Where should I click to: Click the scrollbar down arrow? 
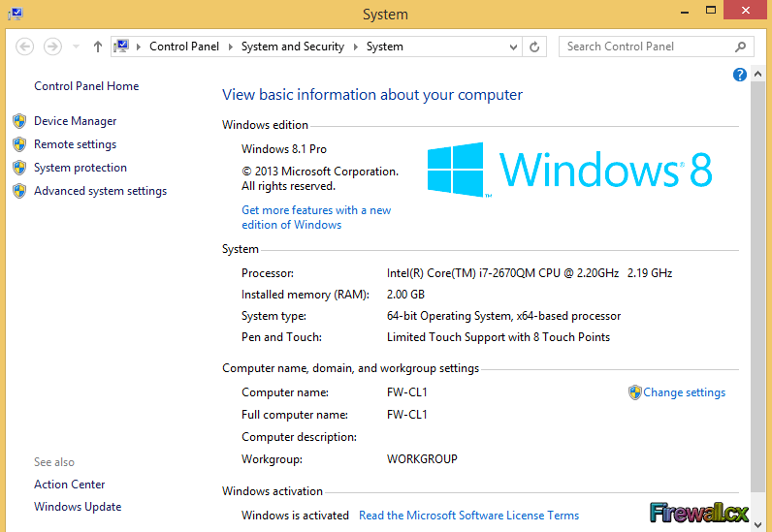758,525
